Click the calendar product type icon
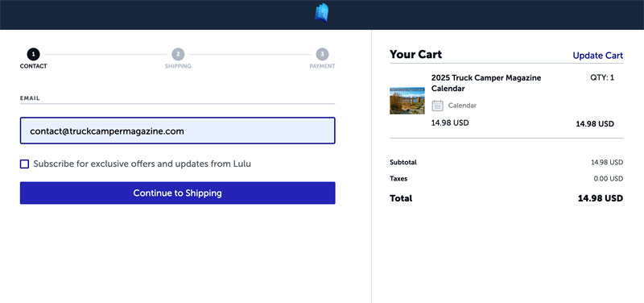This screenshot has width=644, height=303. click(437, 106)
